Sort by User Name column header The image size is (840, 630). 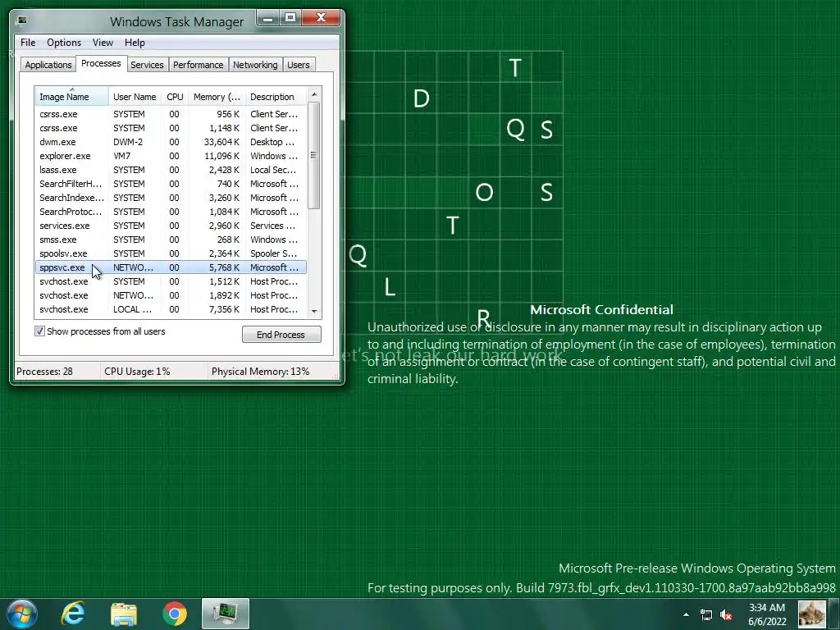135,97
